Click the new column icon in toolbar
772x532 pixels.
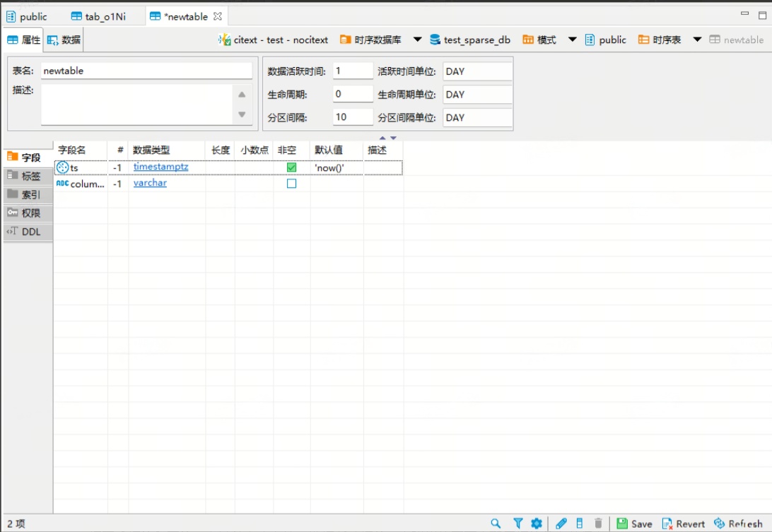[x=580, y=524]
